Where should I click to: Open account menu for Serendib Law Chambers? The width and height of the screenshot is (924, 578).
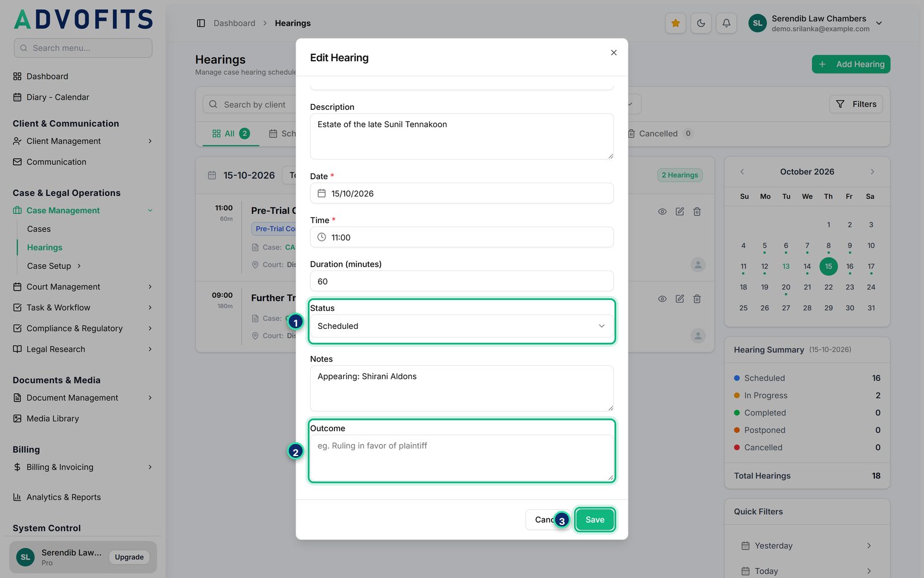[x=815, y=23]
